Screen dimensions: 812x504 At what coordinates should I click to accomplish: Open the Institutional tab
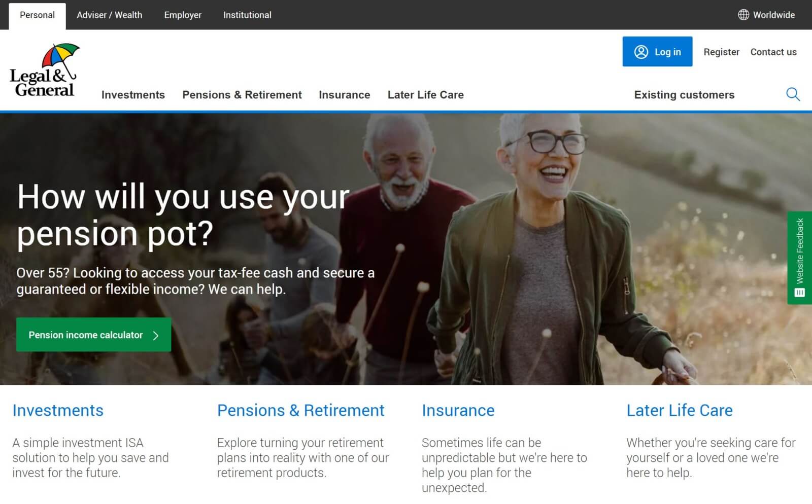[x=247, y=15]
